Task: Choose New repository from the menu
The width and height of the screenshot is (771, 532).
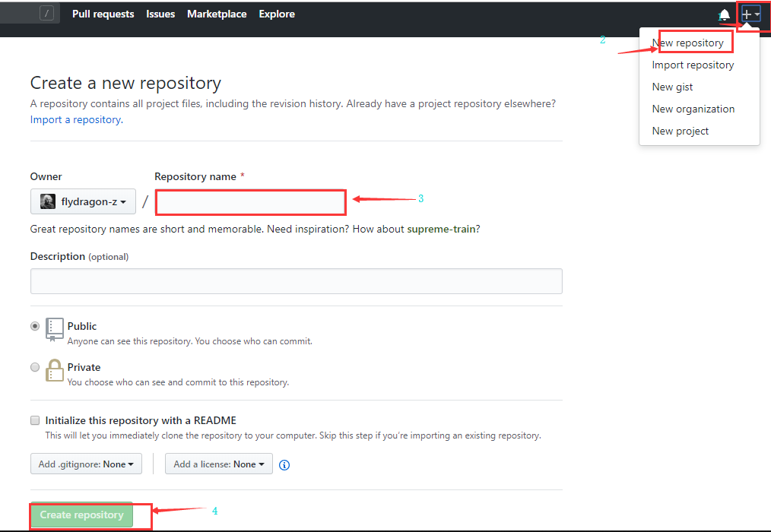Action: 688,43
